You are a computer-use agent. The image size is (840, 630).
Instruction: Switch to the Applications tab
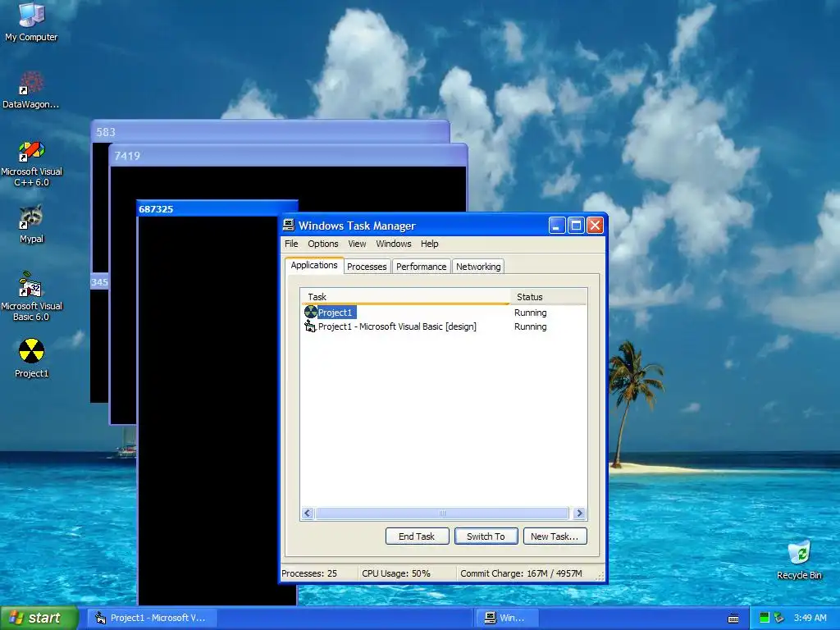(314, 265)
